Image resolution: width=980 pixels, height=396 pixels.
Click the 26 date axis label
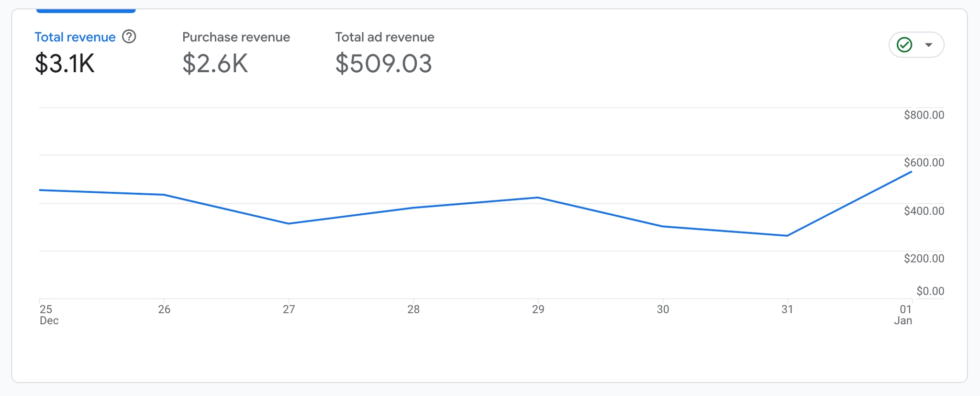point(164,309)
